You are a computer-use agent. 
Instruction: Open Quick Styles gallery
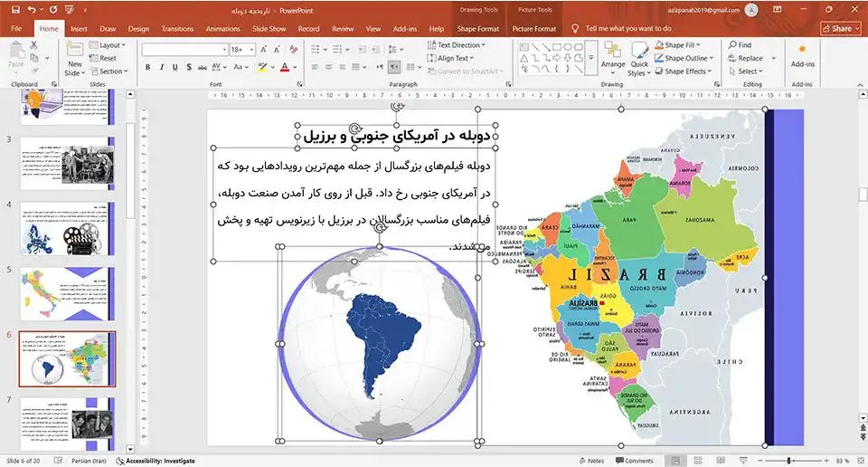click(639, 60)
